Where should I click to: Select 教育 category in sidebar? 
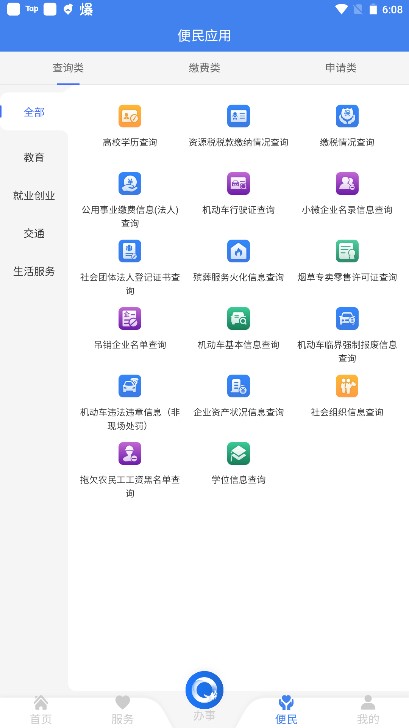pyautogui.click(x=34, y=157)
